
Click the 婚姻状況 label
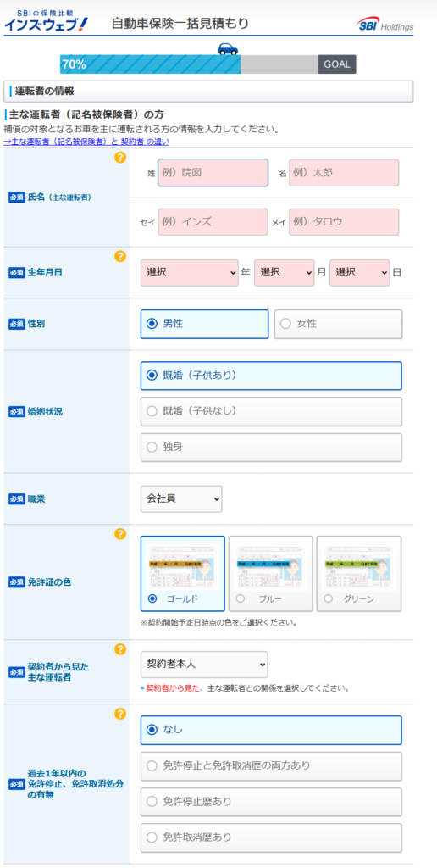click(x=44, y=412)
